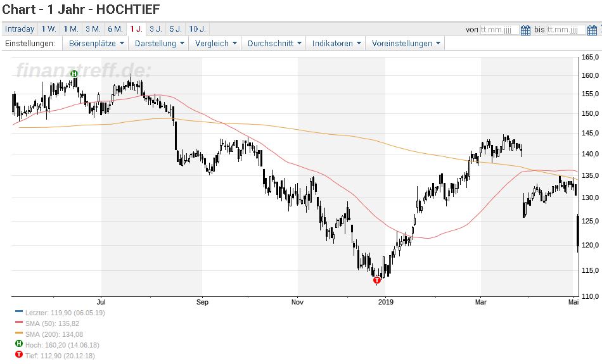Click 'SMA (50): 135,82' legend text
602x364 pixels.
coord(52,323)
